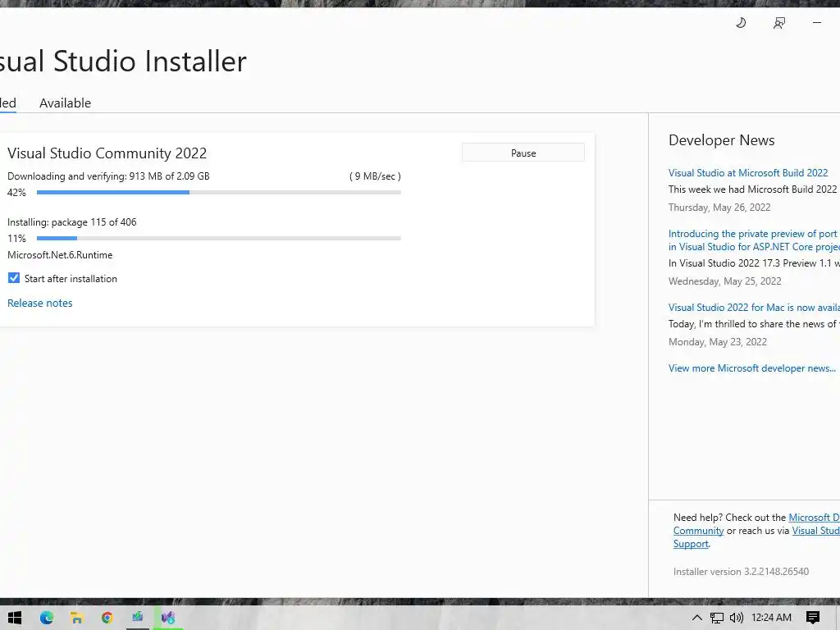Open Google Chrome from the taskbar
Image resolution: width=840 pixels, height=630 pixels.
pyautogui.click(x=107, y=618)
